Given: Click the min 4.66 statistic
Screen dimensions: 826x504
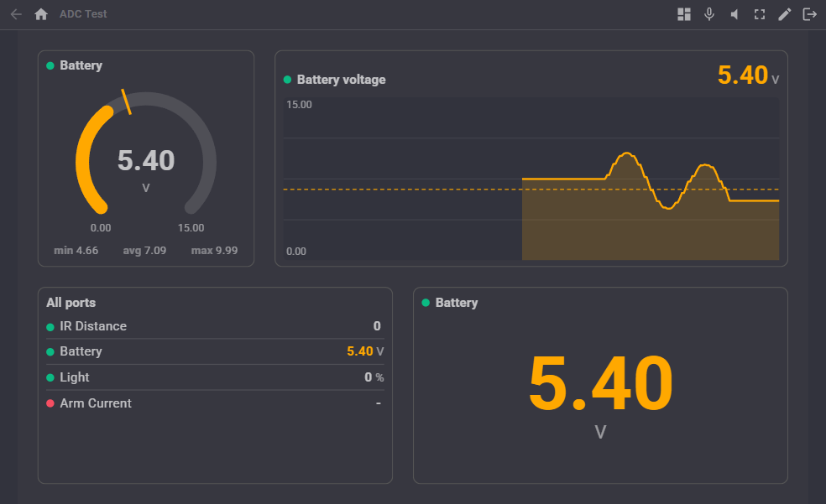Looking at the screenshot, I should [x=76, y=251].
